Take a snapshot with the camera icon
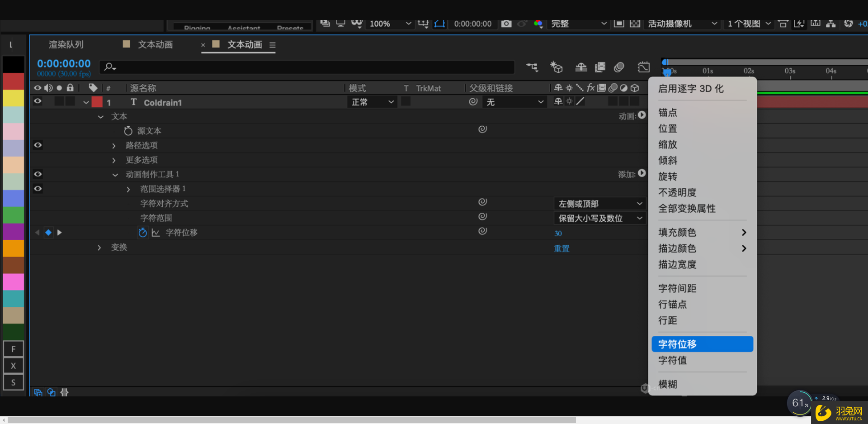 (506, 24)
